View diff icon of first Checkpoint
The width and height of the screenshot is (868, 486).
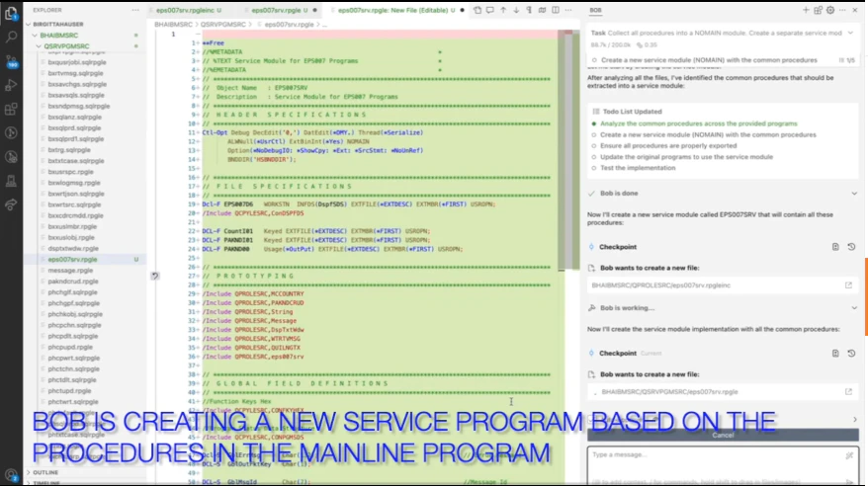point(835,247)
